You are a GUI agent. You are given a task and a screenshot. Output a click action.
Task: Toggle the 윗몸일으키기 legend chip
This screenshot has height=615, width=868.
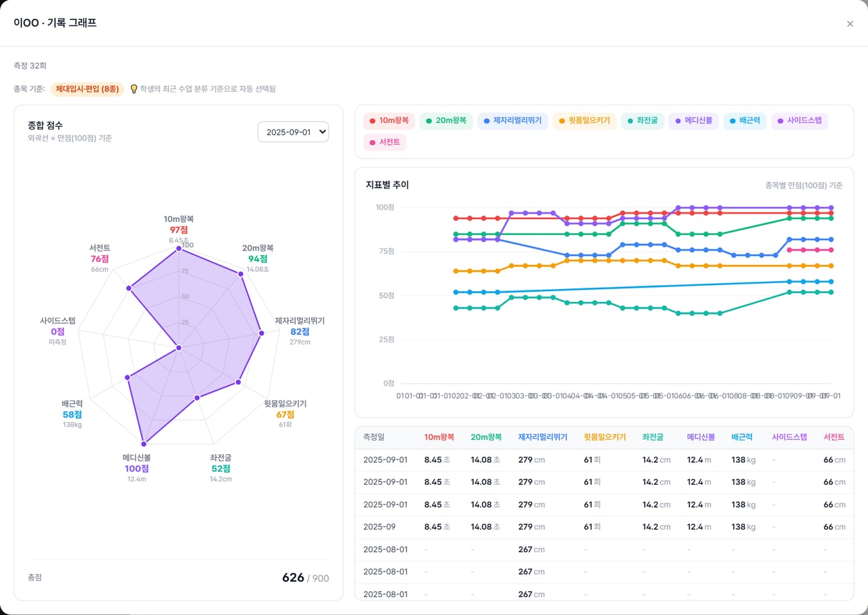pos(585,121)
